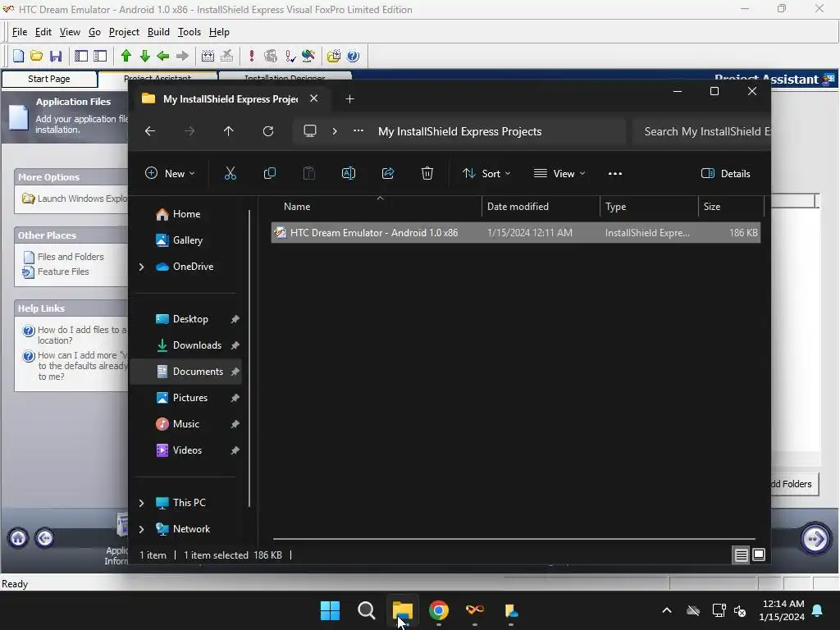Switch to large thumbnails view icon in status bar
The height and width of the screenshot is (630, 840).
759,555
